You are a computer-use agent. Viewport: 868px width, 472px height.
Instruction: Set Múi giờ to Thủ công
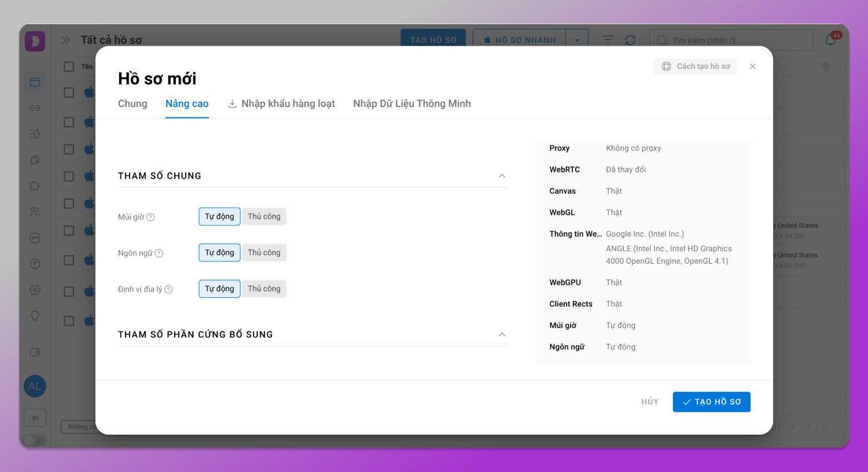(x=264, y=216)
